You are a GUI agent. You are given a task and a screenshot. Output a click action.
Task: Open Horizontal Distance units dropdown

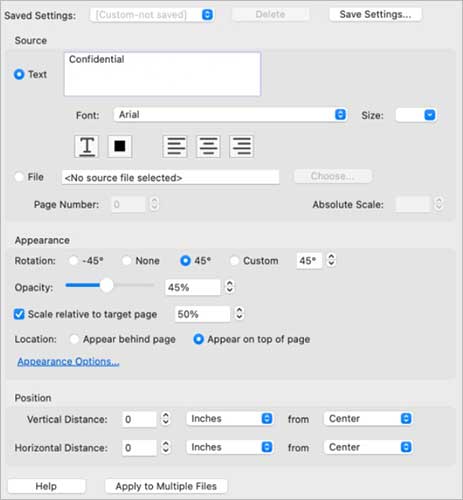point(230,447)
